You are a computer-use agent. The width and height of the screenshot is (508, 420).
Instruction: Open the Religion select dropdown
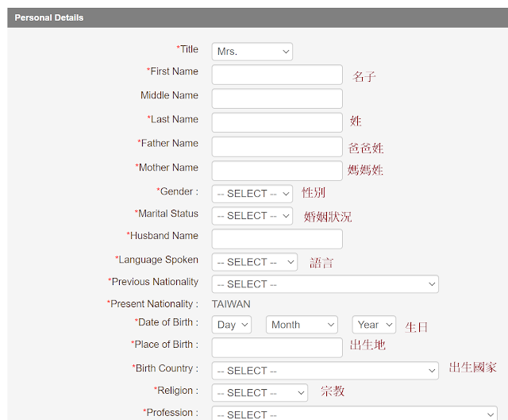coord(260,393)
